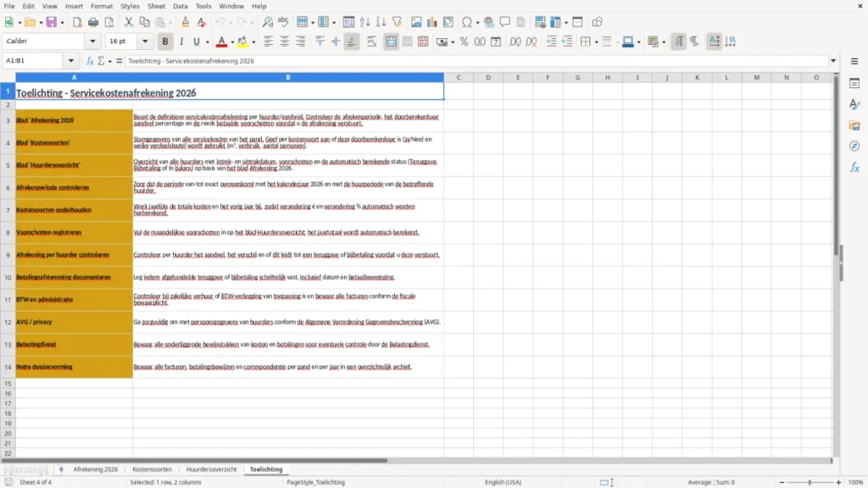Click the Spelling check icon

pos(283,22)
